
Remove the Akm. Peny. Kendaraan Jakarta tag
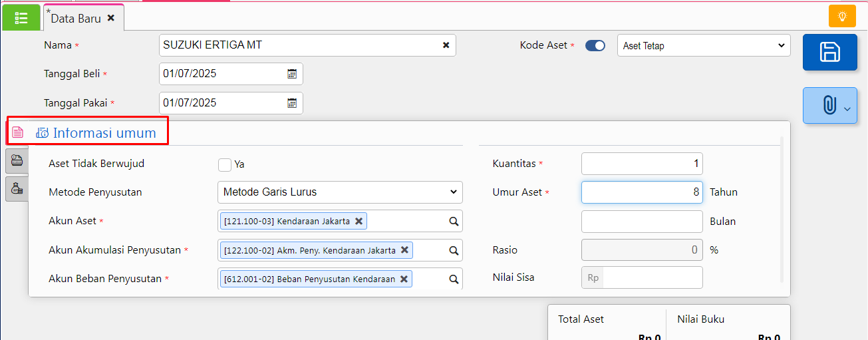tap(404, 250)
